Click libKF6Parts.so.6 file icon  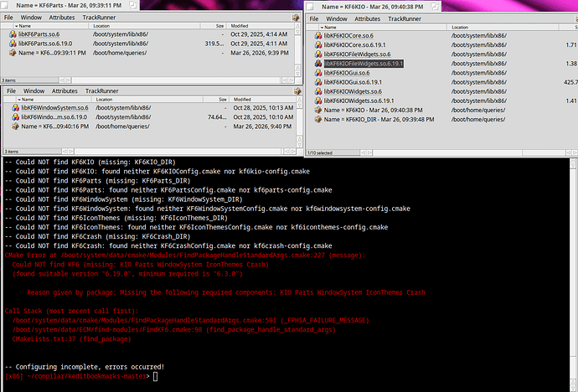pyautogui.click(x=13, y=34)
